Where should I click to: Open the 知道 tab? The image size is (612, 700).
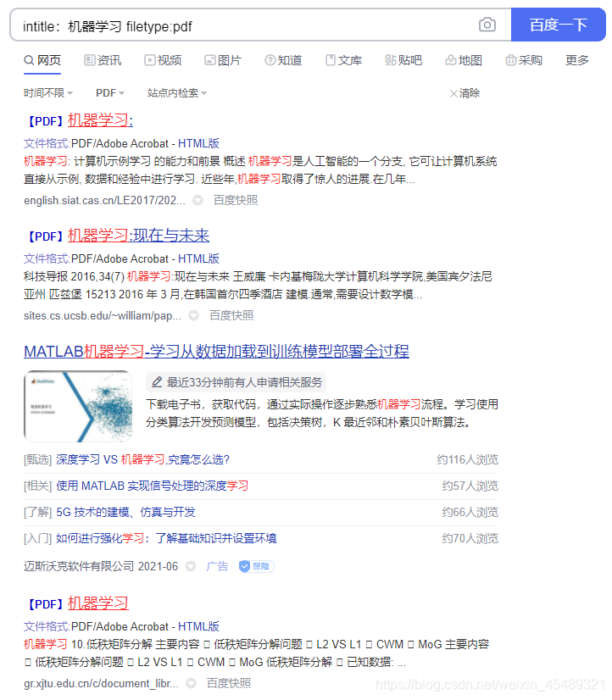(x=283, y=60)
